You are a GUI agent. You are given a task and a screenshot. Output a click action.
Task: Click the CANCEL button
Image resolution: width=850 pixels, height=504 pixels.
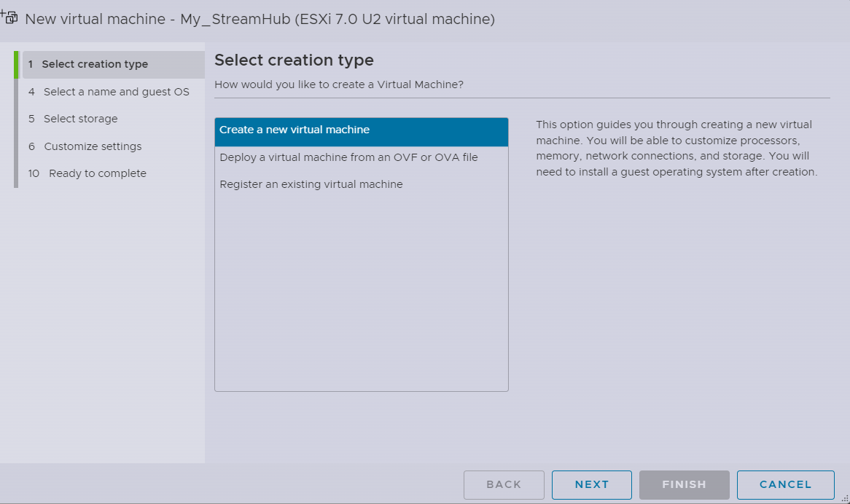[785, 484]
